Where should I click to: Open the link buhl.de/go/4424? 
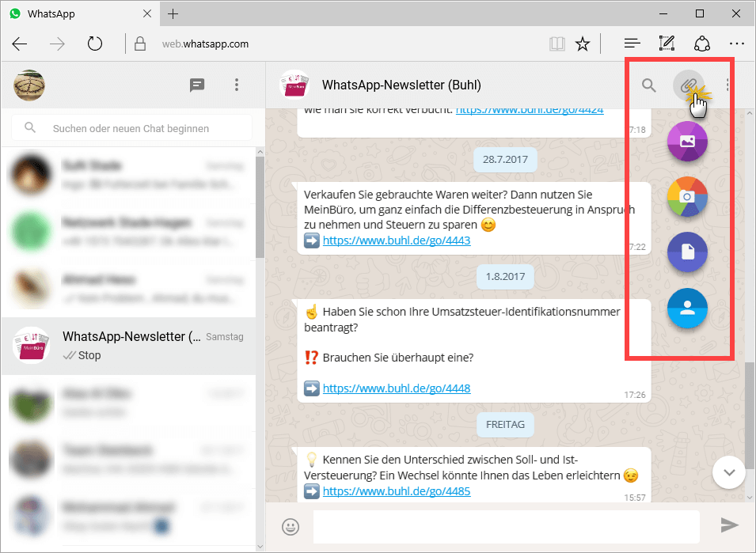(x=530, y=110)
